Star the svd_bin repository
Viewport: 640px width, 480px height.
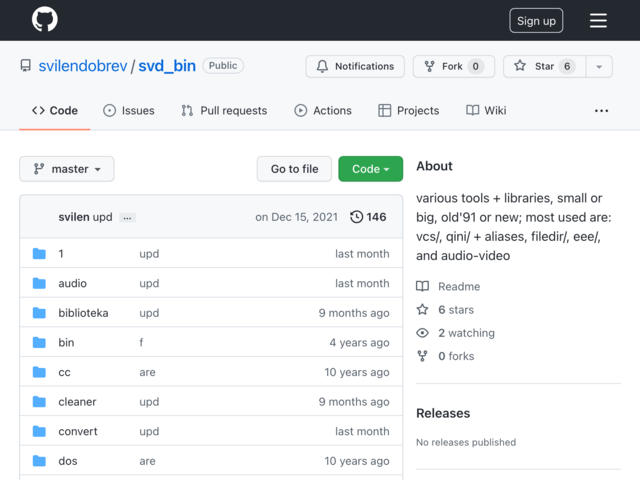point(544,66)
